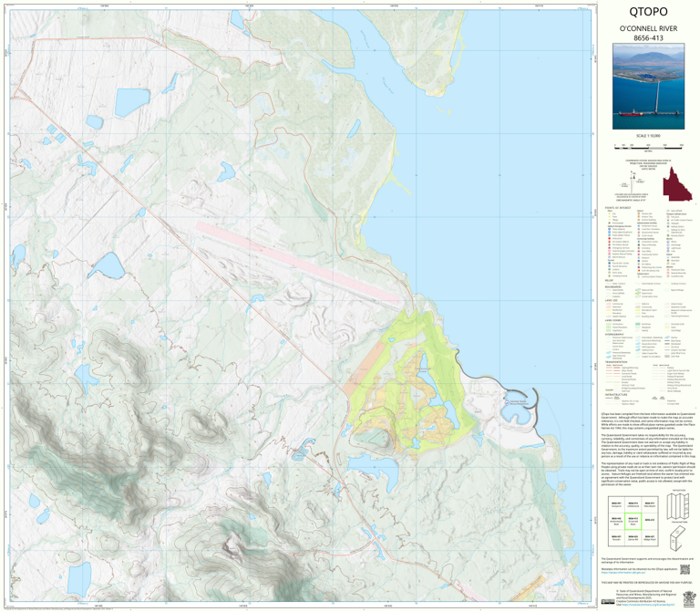Click the SCALE 1:10,000 label
Viewport: 700px width, 612px height.
point(648,136)
